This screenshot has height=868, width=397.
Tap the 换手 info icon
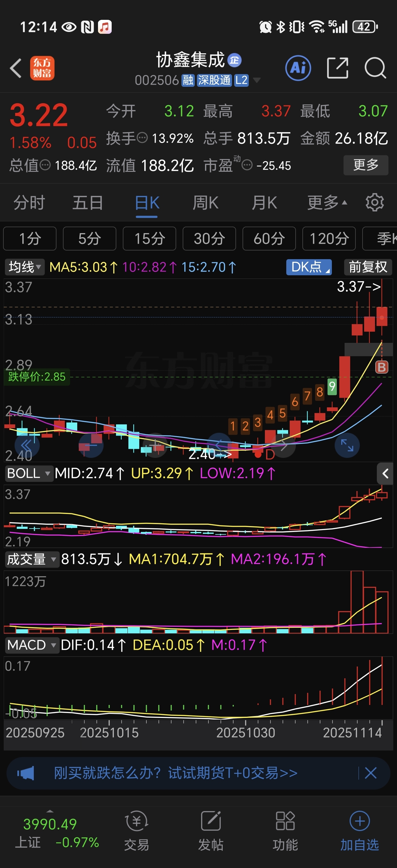(142, 138)
